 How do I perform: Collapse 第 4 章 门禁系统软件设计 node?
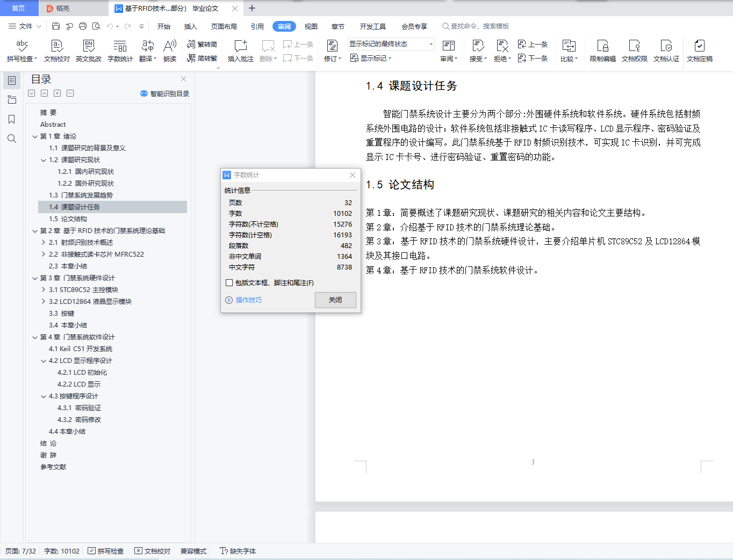click(35, 337)
